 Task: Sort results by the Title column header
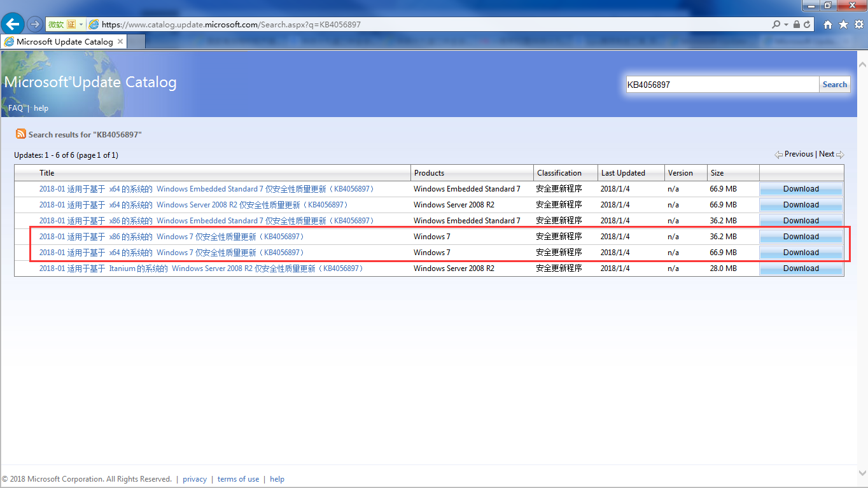pyautogui.click(x=47, y=173)
